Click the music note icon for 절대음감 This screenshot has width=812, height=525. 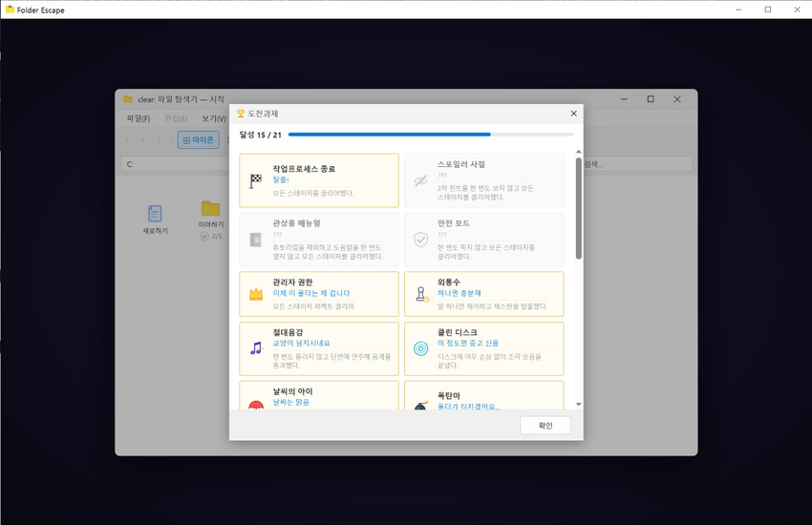pos(256,348)
